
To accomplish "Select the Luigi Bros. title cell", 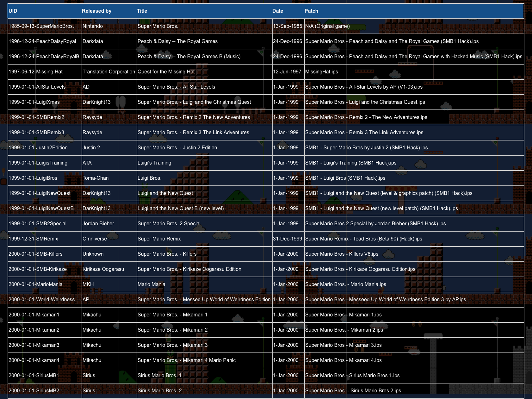I will click(204, 178).
